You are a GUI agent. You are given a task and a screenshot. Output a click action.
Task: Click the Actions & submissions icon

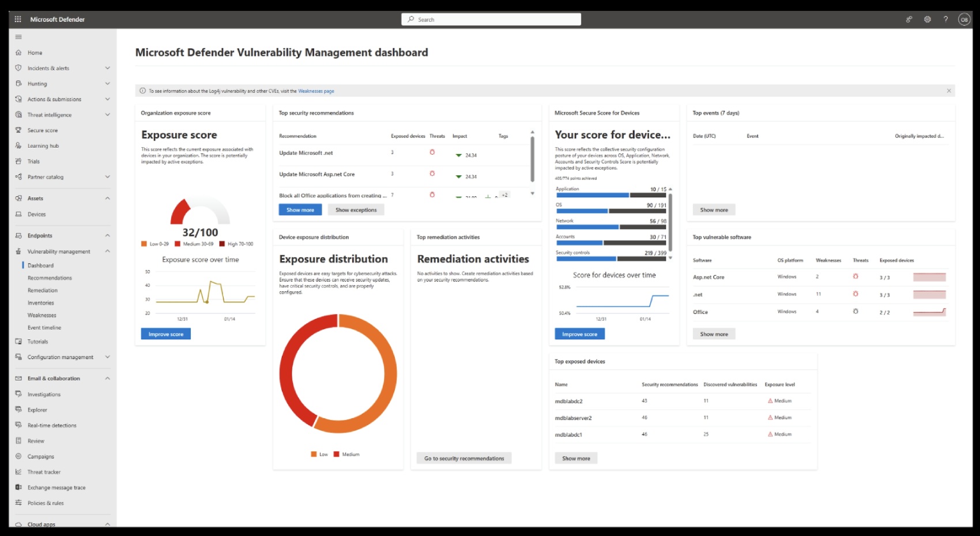pyautogui.click(x=18, y=99)
